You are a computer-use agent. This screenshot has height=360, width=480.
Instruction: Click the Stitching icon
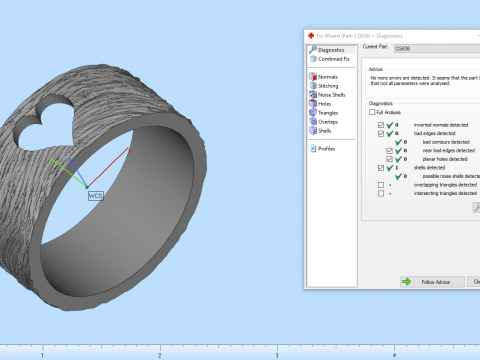(x=313, y=86)
